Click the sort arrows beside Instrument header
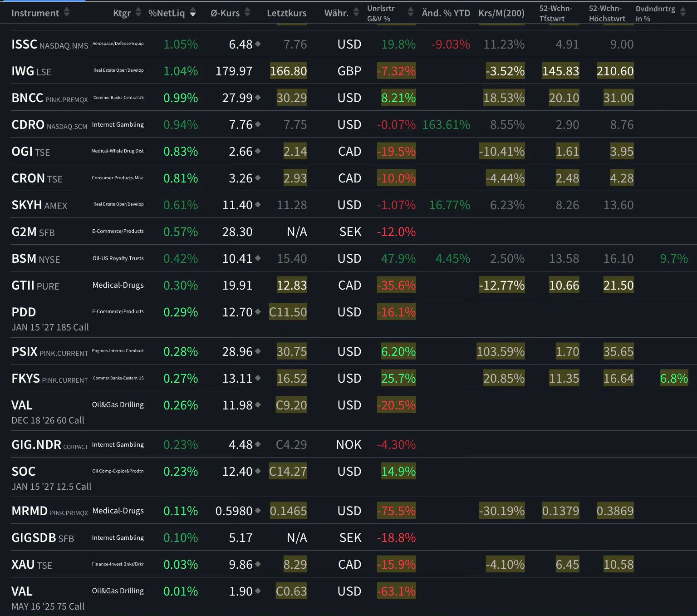The height and width of the screenshot is (616, 697). [67, 13]
